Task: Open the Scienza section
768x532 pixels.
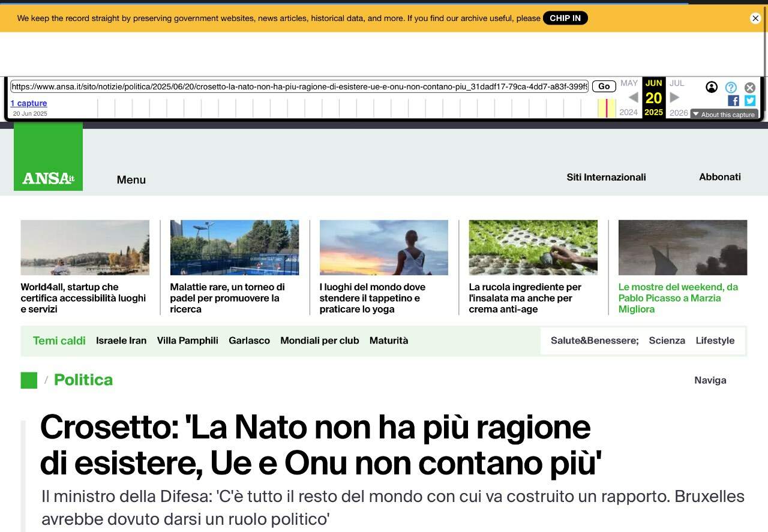Action: (x=667, y=341)
